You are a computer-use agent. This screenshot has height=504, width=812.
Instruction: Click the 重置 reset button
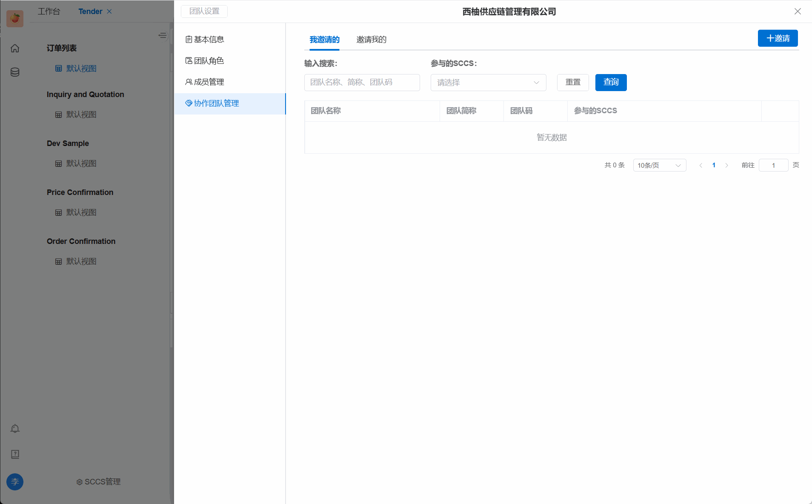572,83
